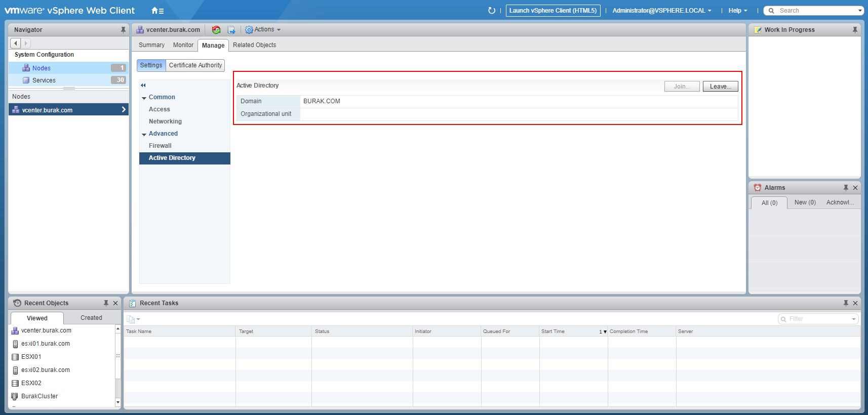Viewport: 868px width, 415px height.
Task: Close the Recent Tasks panel
Action: point(855,303)
